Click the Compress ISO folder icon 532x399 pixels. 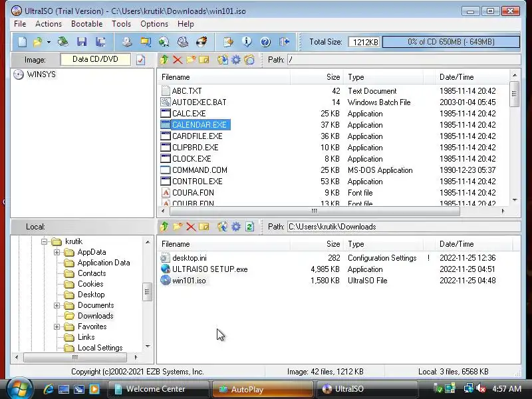tap(146, 42)
